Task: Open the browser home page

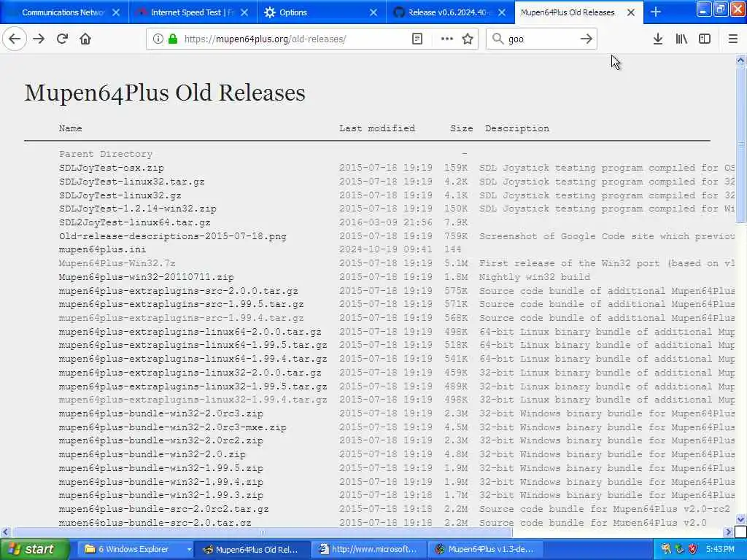Action: 85,39
